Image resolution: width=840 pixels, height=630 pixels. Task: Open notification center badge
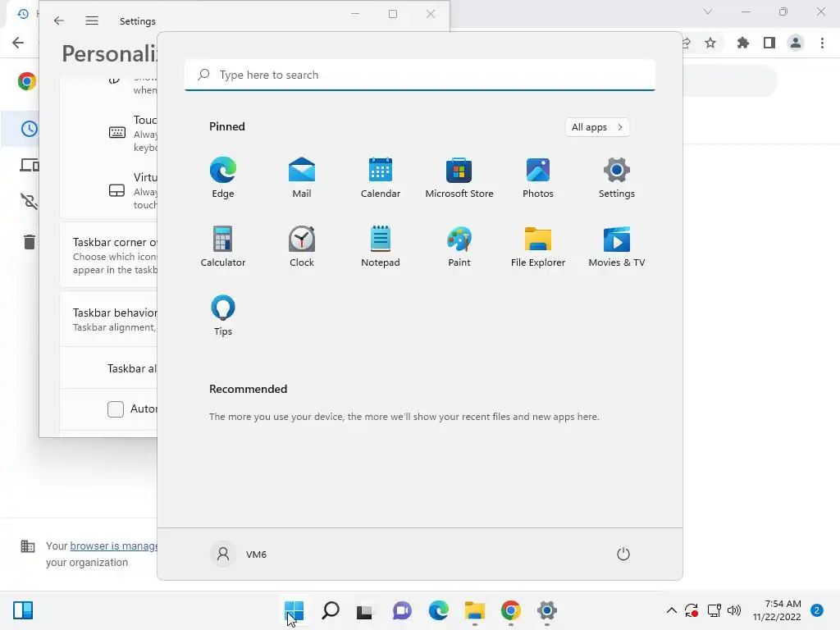tap(817, 610)
